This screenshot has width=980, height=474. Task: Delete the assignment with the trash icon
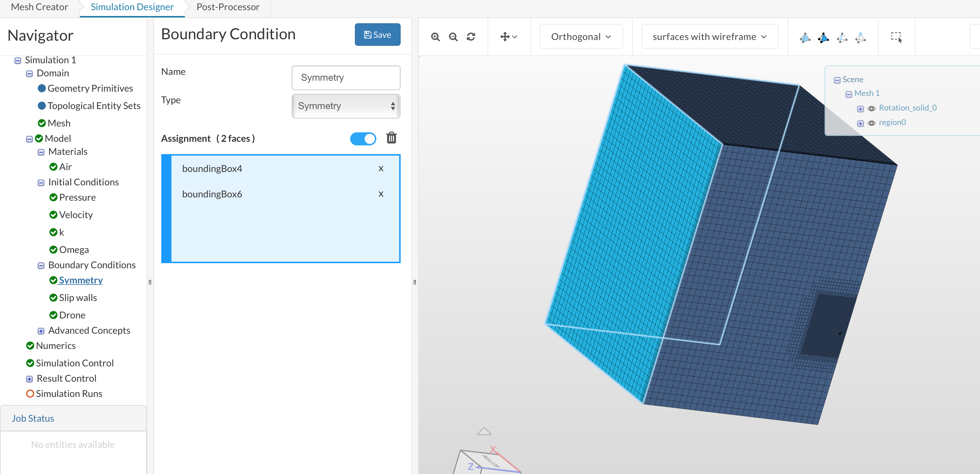pyautogui.click(x=391, y=138)
